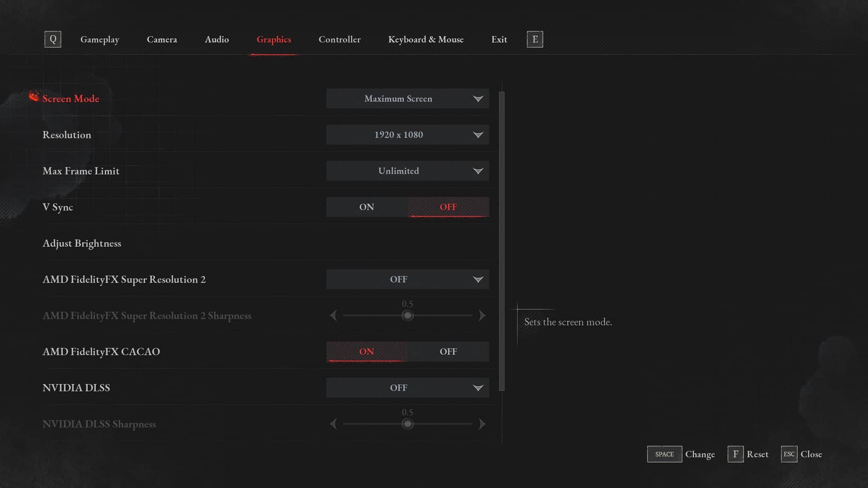The width and height of the screenshot is (868, 488).
Task: Expand the NVIDIA DLSS dropdown
Action: tap(408, 388)
